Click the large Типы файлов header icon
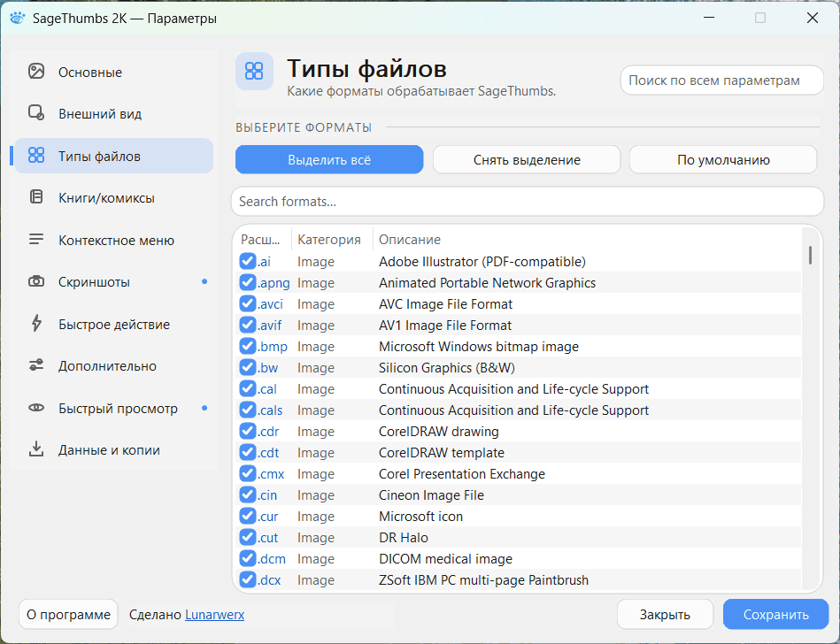The width and height of the screenshot is (840, 644). [x=254, y=71]
